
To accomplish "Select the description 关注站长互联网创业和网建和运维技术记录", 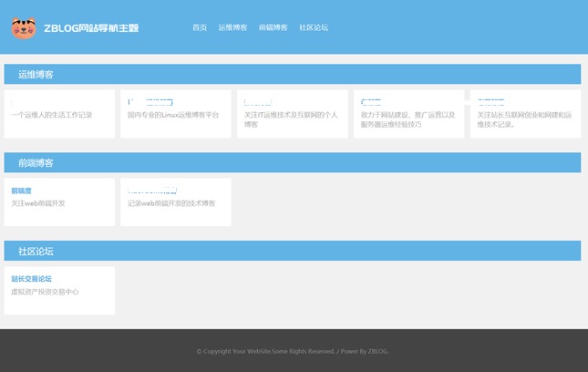I will (x=524, y=119).
